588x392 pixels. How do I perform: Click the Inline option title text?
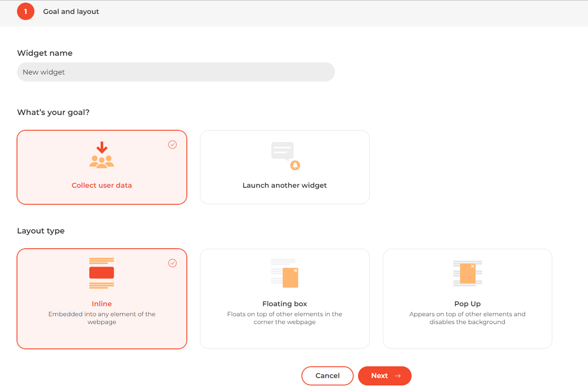pos(101,304)
